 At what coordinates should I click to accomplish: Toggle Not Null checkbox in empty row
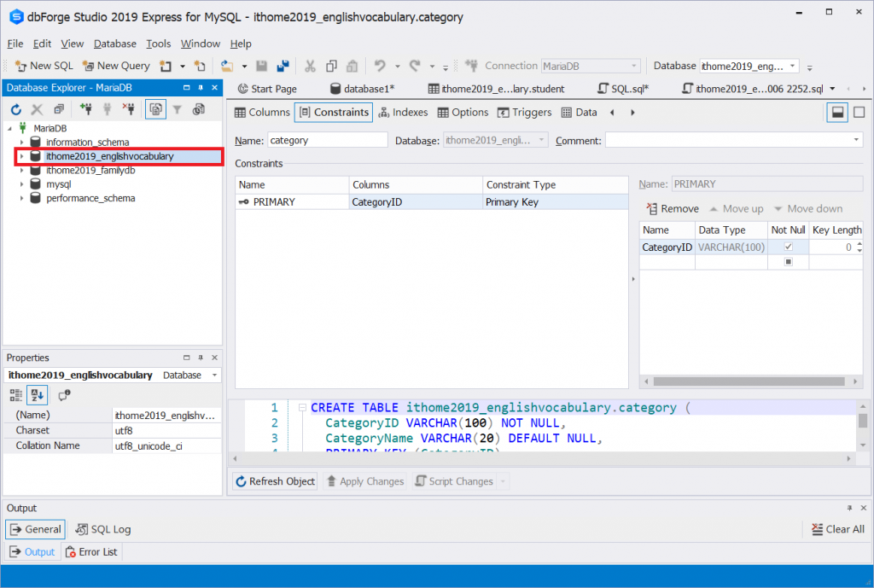click(788, 262)
